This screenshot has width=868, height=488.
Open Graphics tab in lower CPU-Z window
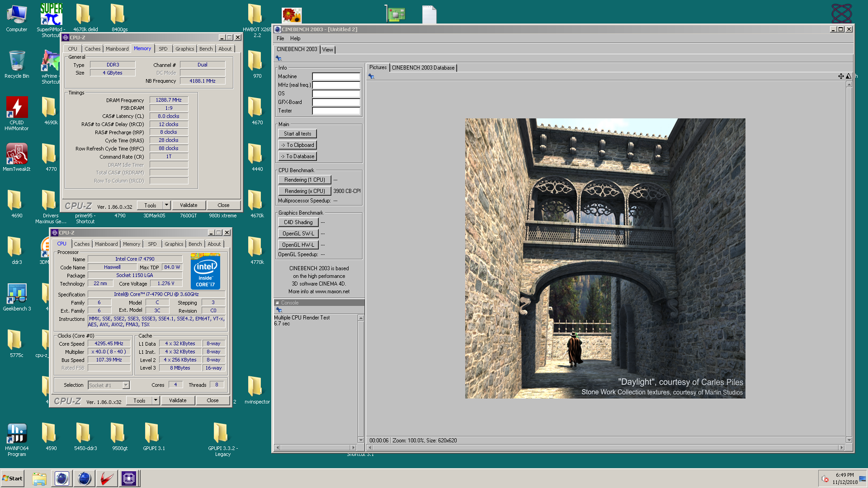click(x=174, y=244)
